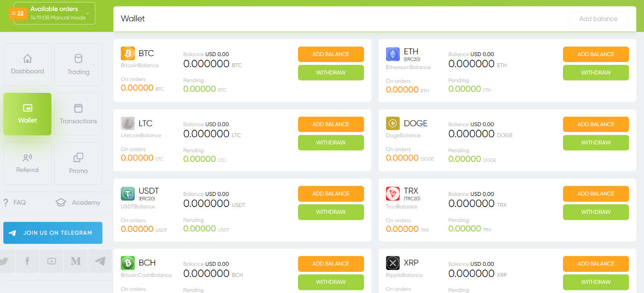Click the Bitcoin Cash BCH coin icon
This screenshot has height=293, width=644.
[x=128, y=263]
